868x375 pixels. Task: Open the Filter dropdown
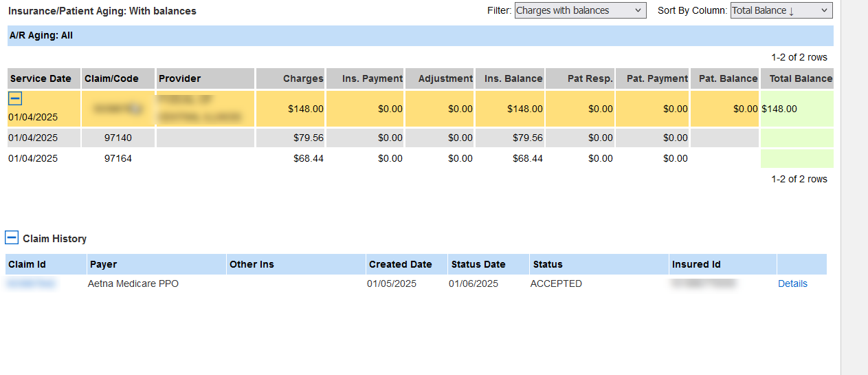[x=580, y=10]
